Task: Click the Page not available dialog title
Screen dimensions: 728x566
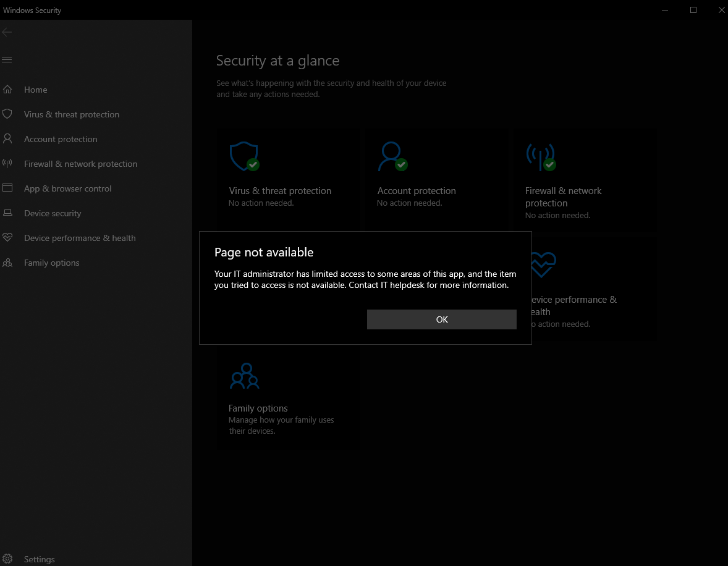Action: point(264,252)
